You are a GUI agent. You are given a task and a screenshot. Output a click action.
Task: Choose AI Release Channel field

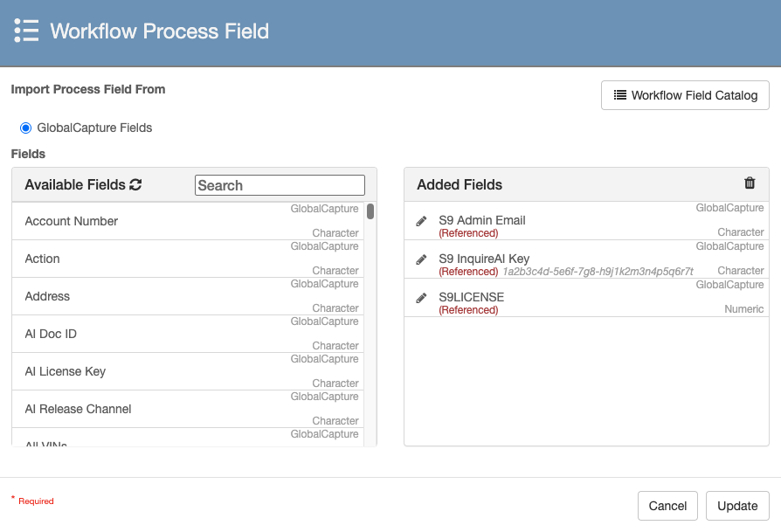click(78, 410)
